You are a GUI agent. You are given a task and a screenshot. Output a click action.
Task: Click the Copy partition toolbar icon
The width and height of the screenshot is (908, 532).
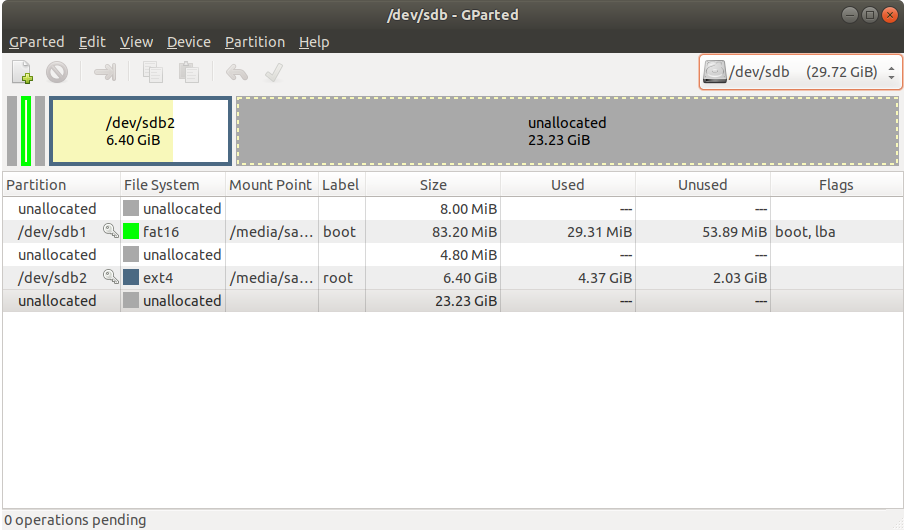coord(153,72)
